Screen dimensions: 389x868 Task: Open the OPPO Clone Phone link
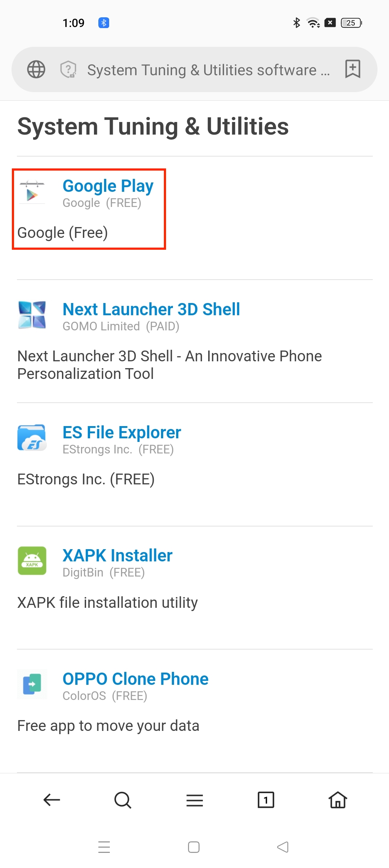click(x=135, y=679)
